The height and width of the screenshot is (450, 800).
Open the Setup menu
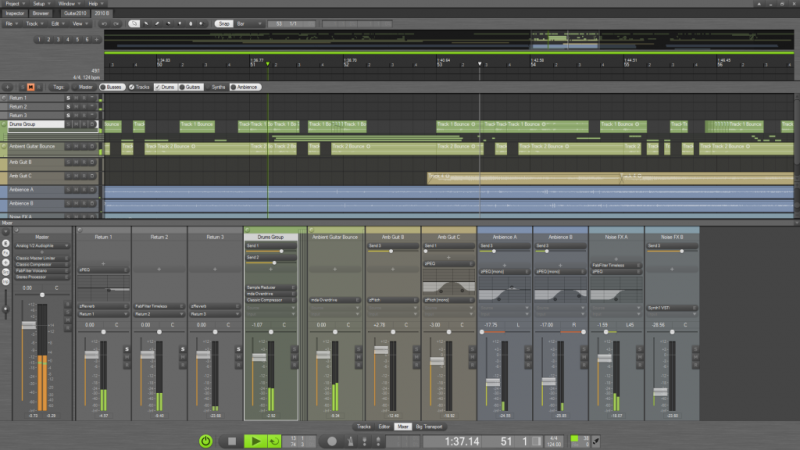(41, 4)
